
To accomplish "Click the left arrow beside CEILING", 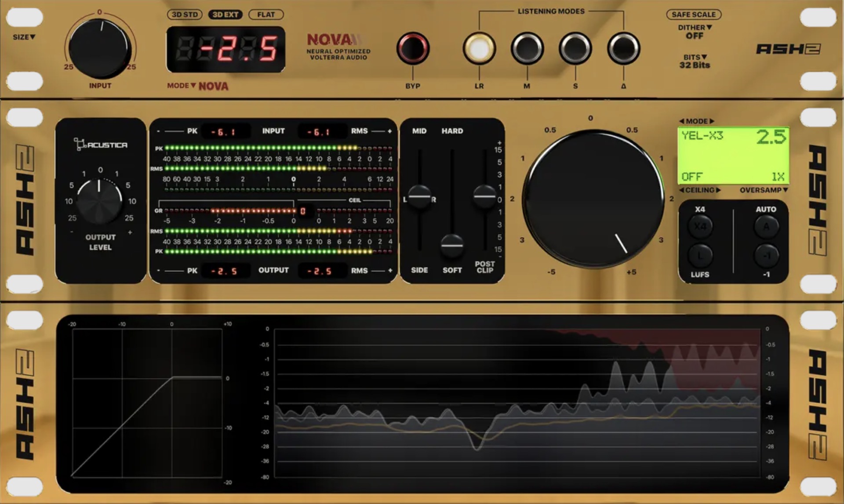I will (x=682, y=190).
